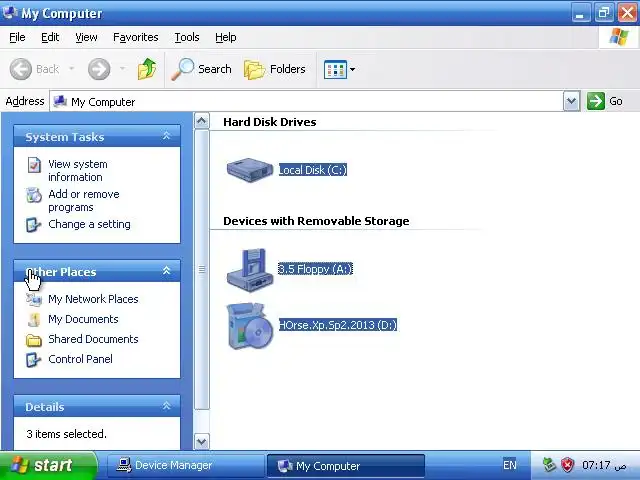Select the HOrse.Xp.Sp2.2013 (D:) disc icon
This screenshot has height=480, width=640.
249,326
